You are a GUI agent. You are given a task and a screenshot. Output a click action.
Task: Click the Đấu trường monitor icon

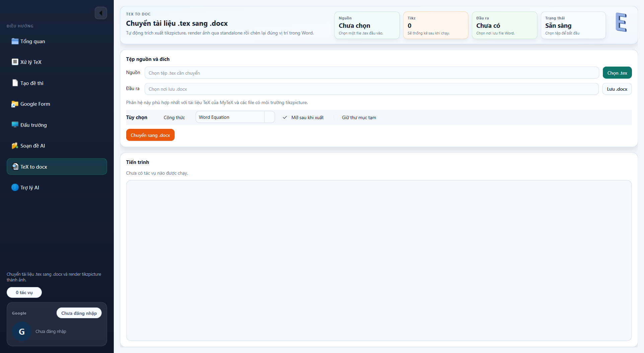(x=15, y=125)
